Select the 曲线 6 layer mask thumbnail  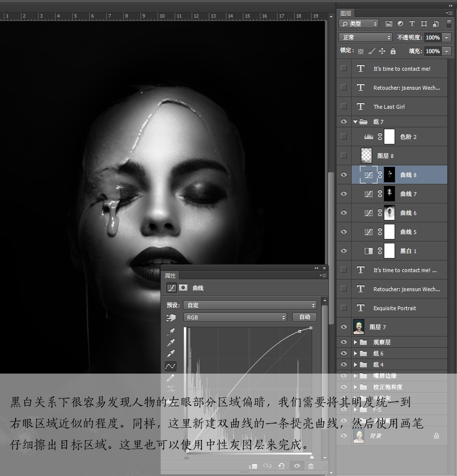pos(390,213)
